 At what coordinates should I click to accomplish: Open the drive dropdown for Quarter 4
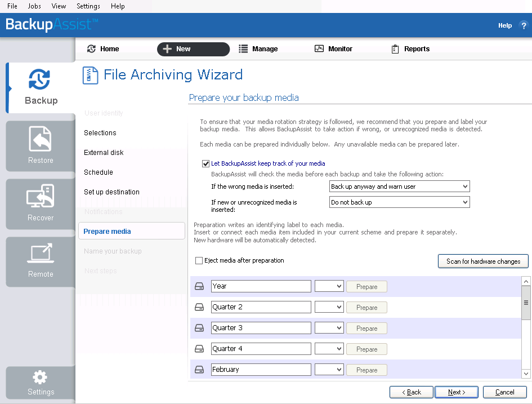click(x=329, y=349)
